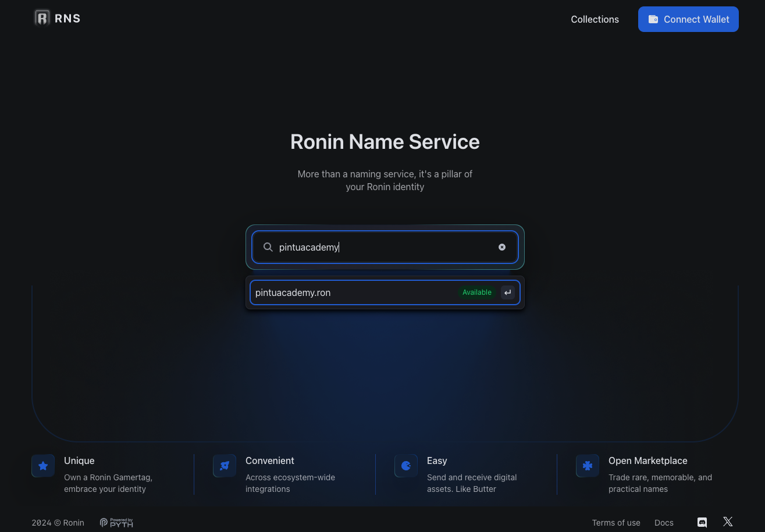The image size is (765, 532).
Task: Open the Docs link
Action: (x=664, y=522)
